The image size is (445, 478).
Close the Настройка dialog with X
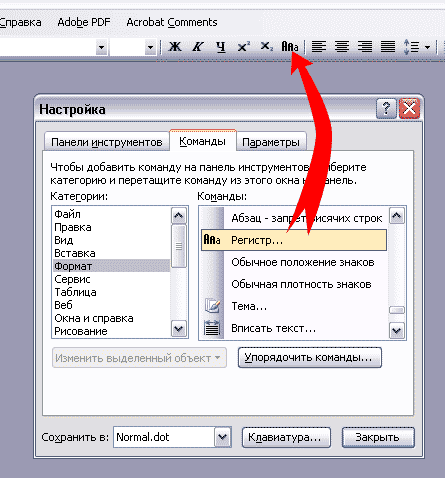click(x=409, y=108)
